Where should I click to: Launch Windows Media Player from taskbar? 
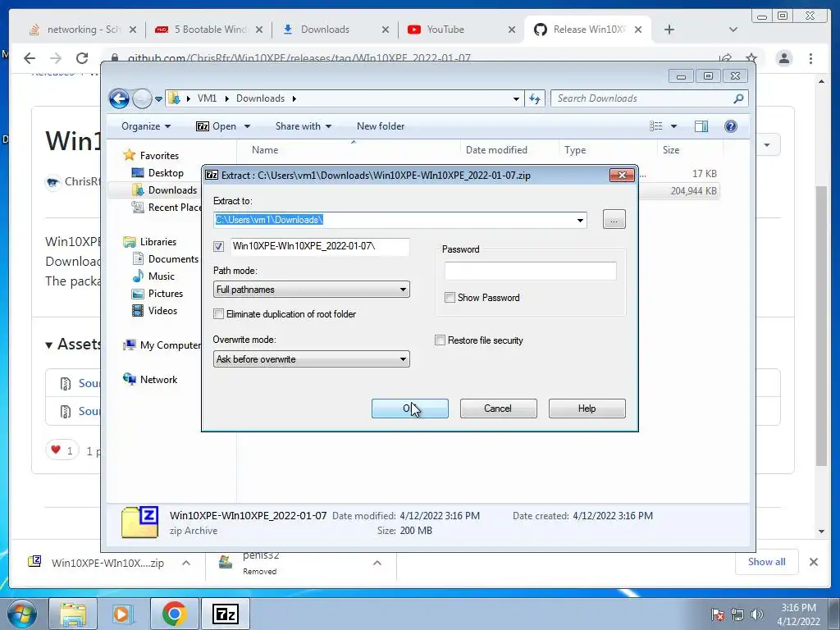click(x=122, y=614)
